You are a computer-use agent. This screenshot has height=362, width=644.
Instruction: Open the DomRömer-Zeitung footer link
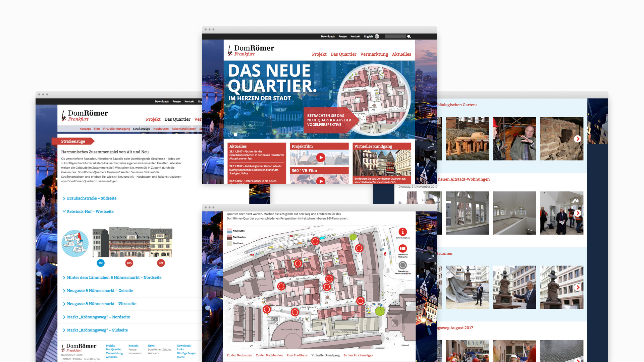159,350
